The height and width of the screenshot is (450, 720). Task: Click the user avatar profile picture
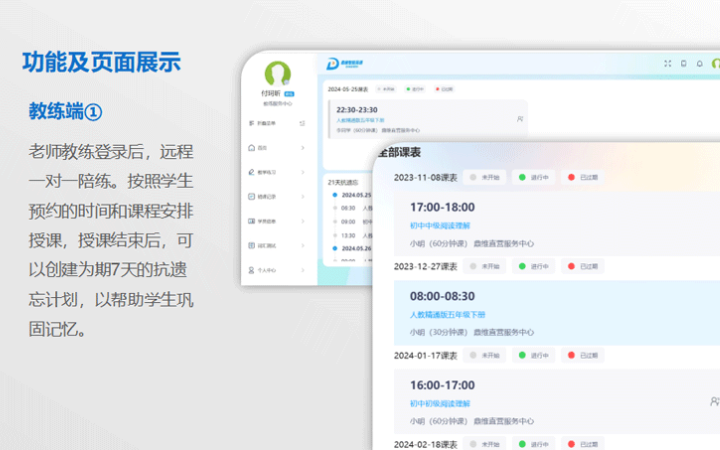(x=277, y=73)
